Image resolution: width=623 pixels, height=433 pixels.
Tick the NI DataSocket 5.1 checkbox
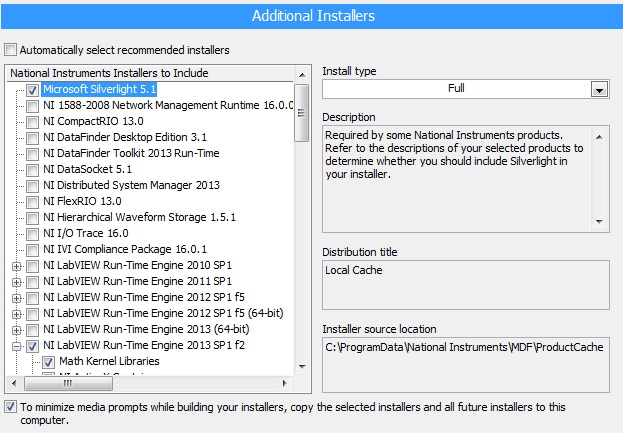[x=33, y=169]
